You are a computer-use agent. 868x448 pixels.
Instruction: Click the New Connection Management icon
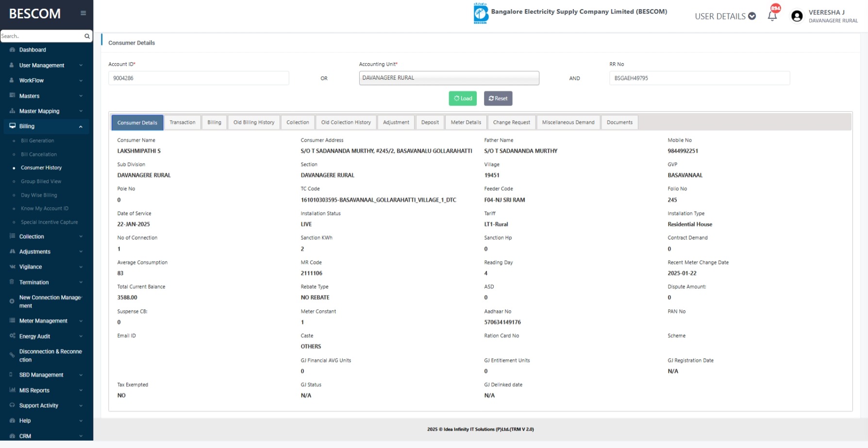[x=12, y=301]
